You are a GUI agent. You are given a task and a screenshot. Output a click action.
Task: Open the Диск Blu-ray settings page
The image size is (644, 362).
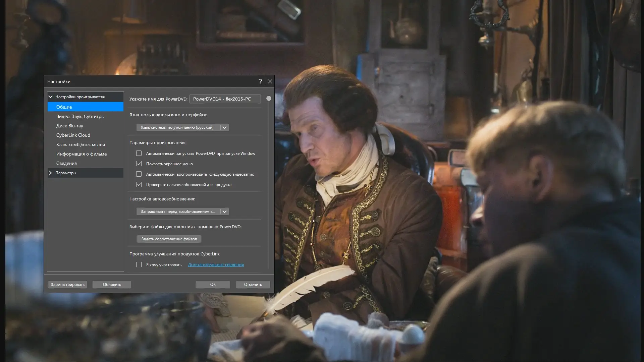(x=70, y=126)
